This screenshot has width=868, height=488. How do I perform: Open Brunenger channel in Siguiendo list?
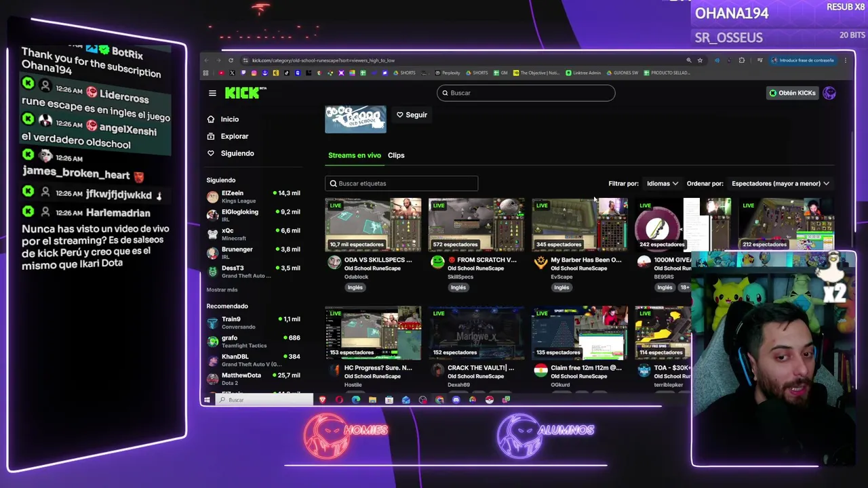tap(253, 253)
